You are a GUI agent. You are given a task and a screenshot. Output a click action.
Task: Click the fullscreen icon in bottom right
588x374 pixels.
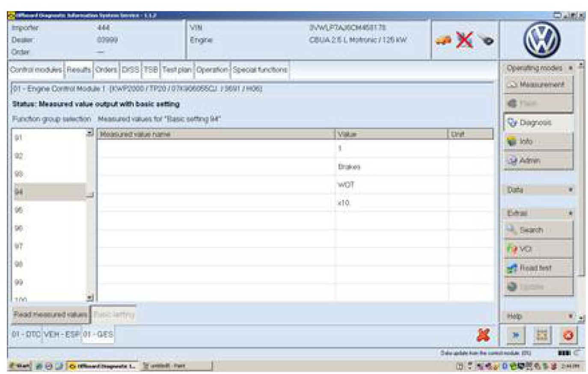click(542, 335)
